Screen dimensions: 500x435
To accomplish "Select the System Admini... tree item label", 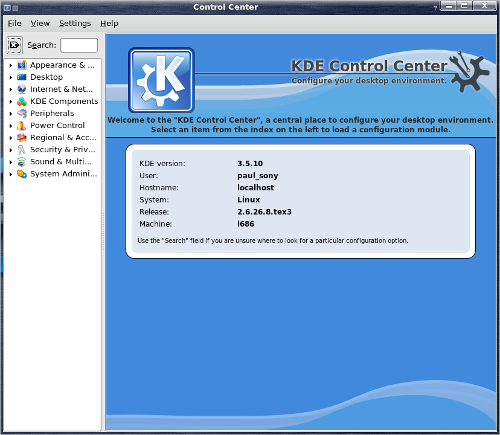I will pos(64,174).
